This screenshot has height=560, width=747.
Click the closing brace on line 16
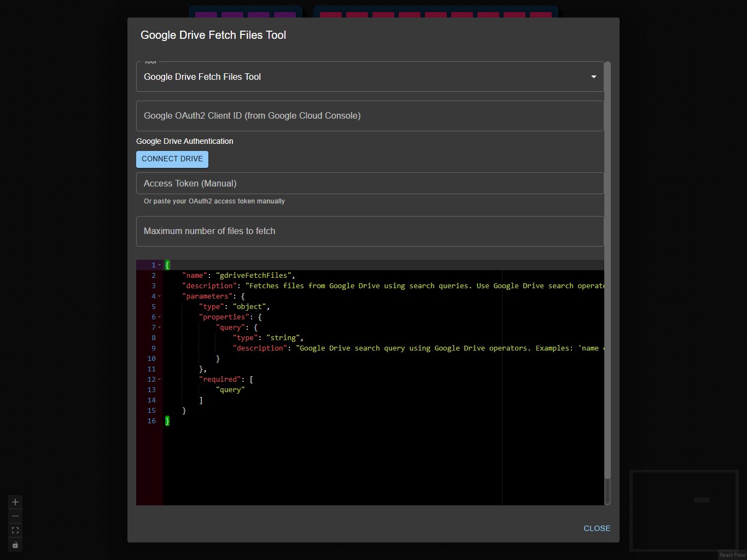[x=167, y=421]
